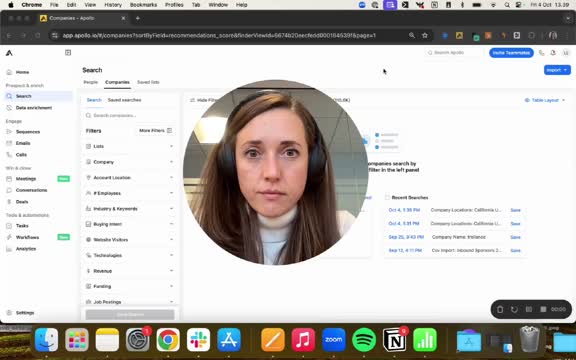Open Finder from the dock
Image resolution: width=576 pixels, height=360 pixels.
click(x=46, y=340)
